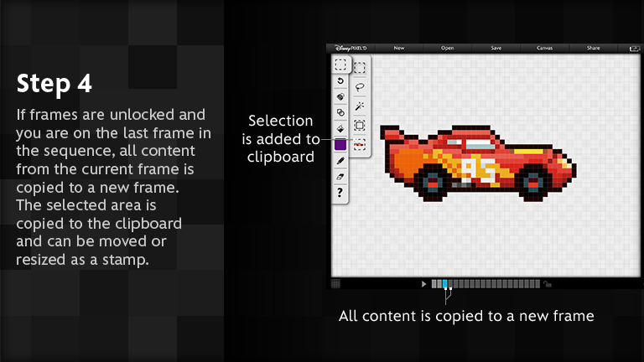Select the paint bucket fill tool
This screenshot has height=362, width=644.
pos(340,129)
